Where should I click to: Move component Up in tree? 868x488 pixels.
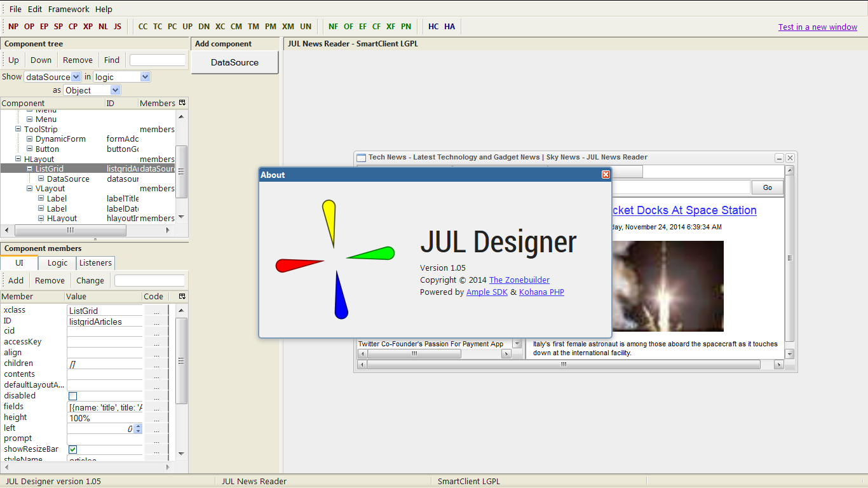pyautogui.click(x=13, y=60)
